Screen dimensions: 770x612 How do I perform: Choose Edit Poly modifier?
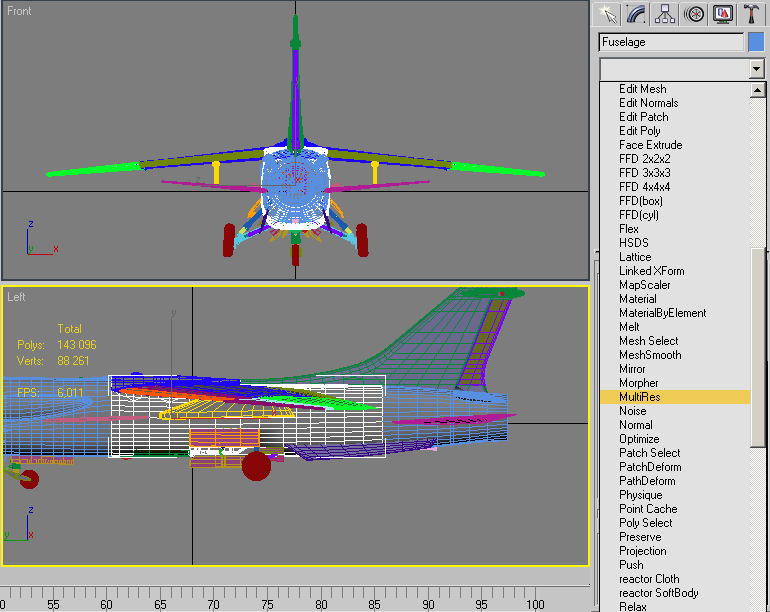[640, 131]
